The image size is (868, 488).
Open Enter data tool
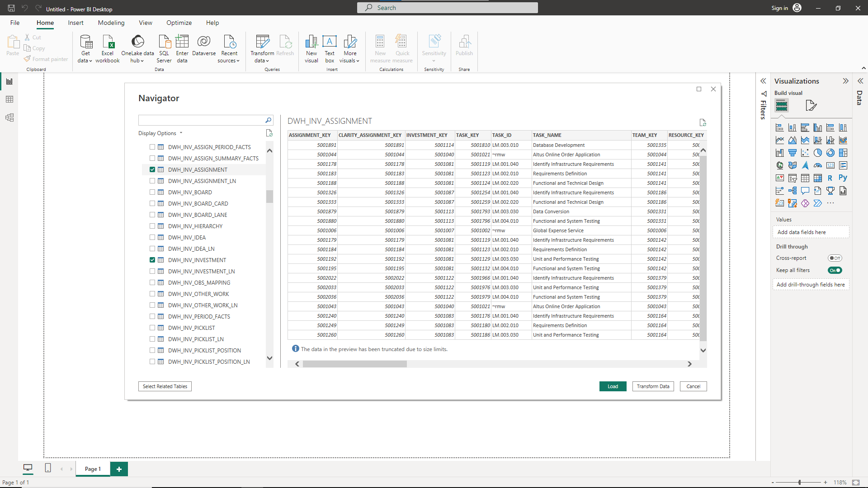pos(182,49)
